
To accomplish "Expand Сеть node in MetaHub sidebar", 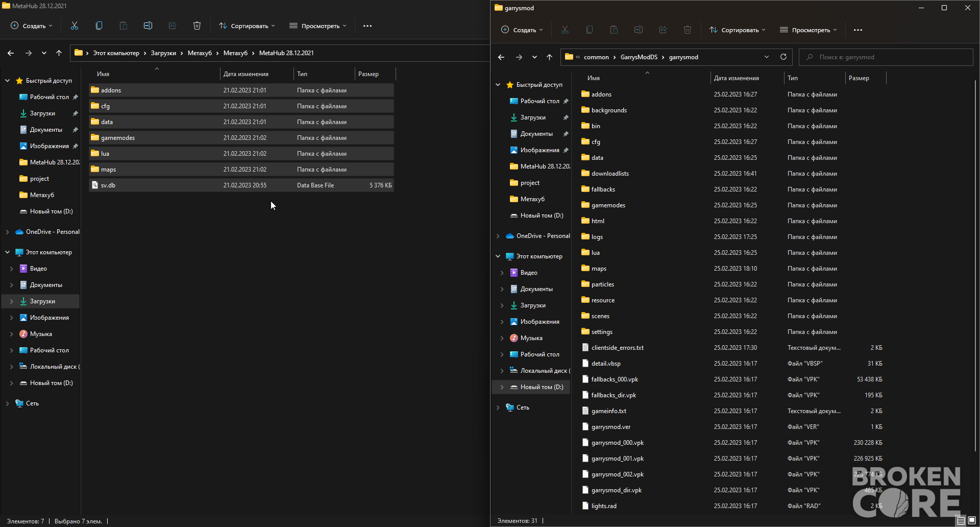I will coord(7,403).
